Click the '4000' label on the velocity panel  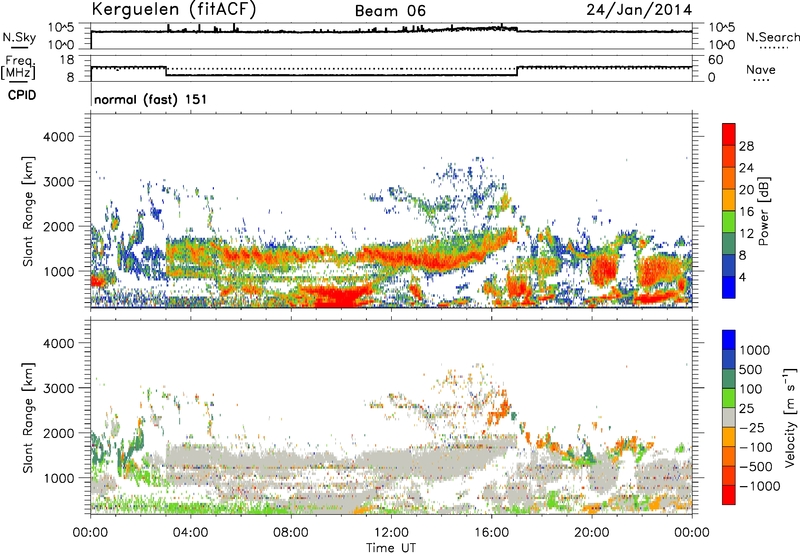(59, 343)
